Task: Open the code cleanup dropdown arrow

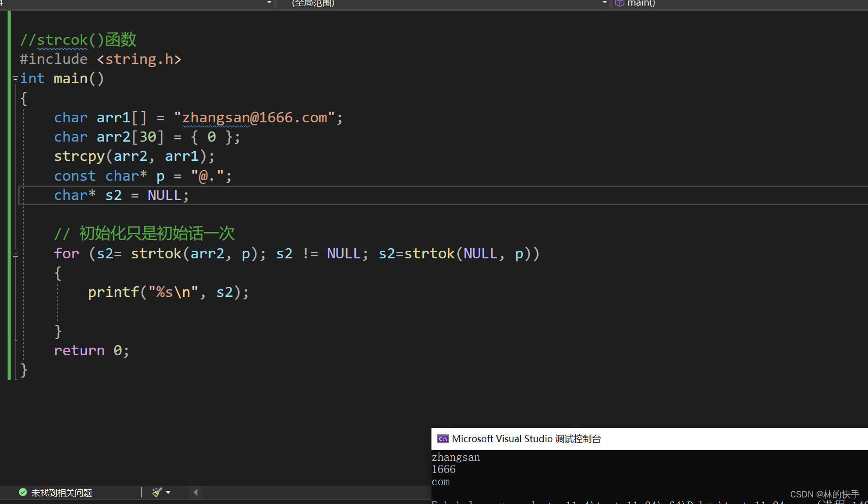Action: 168,492
